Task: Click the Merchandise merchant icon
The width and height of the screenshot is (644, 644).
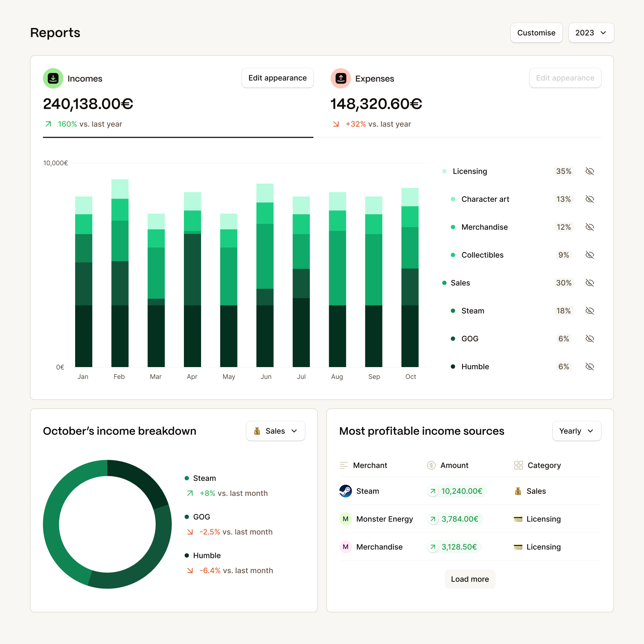Action: (x=345, y=547)
